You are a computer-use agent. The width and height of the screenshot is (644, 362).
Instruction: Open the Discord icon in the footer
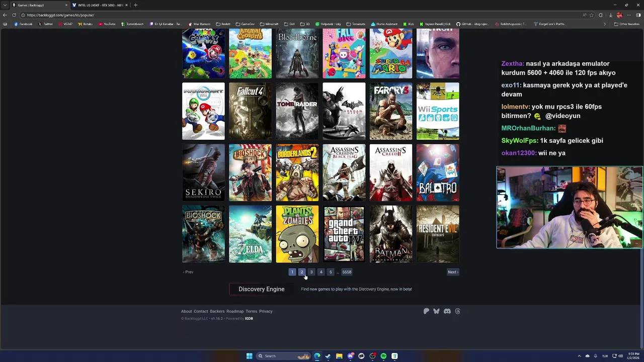pyautogui.click(x=447, y=311)
